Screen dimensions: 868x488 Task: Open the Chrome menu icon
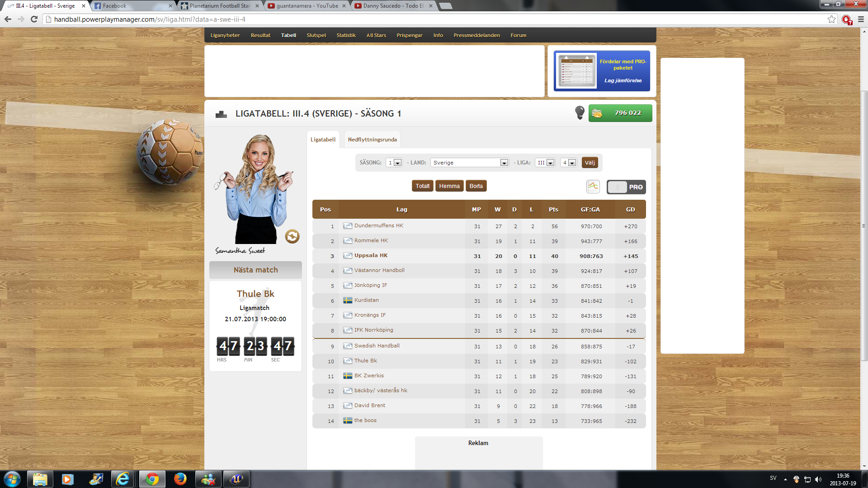coord(861,19)
